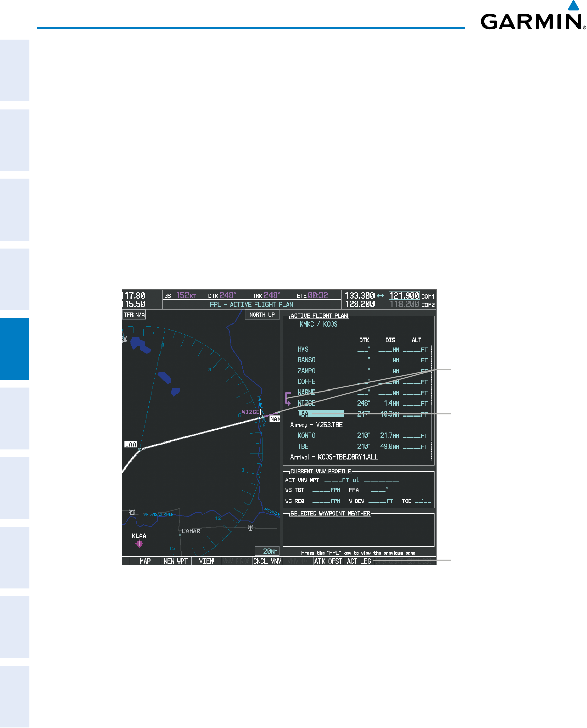The height and width of the screenshot is (728, 587).
Task: Select the TBE waypoint row
Action: tap(362, 447)
